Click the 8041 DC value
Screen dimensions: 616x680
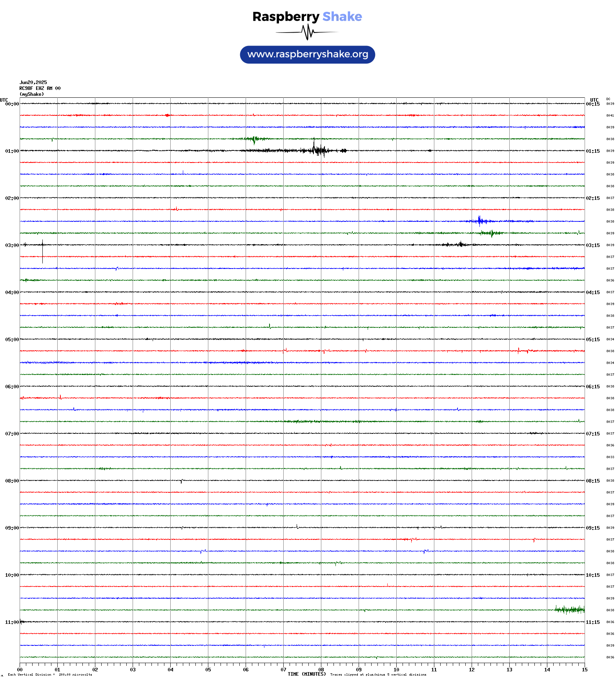click(610, 116)
